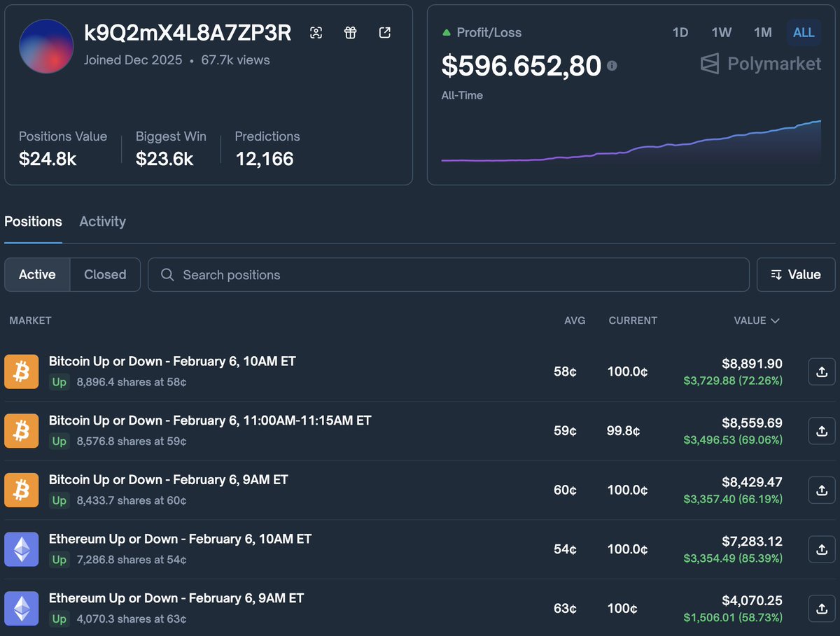This screenshot has width=840, height=636.
Task: Click Joined Dec 2025 text
Action: (x=133, y=60)
